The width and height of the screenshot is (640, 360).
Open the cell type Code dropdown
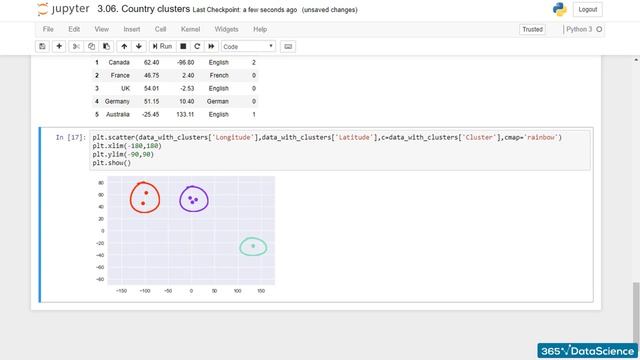(248, 47)
